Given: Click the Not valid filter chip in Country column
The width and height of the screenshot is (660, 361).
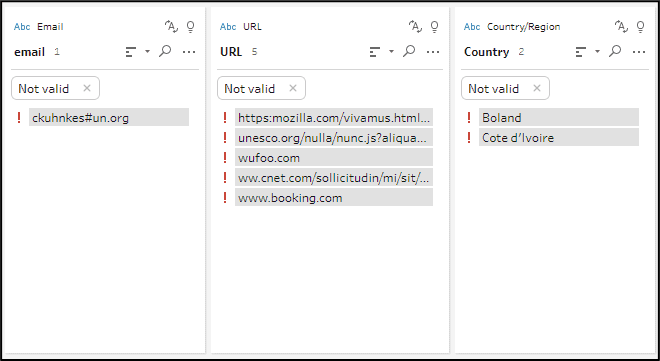Looking at the screenshot, I should 505,88.
